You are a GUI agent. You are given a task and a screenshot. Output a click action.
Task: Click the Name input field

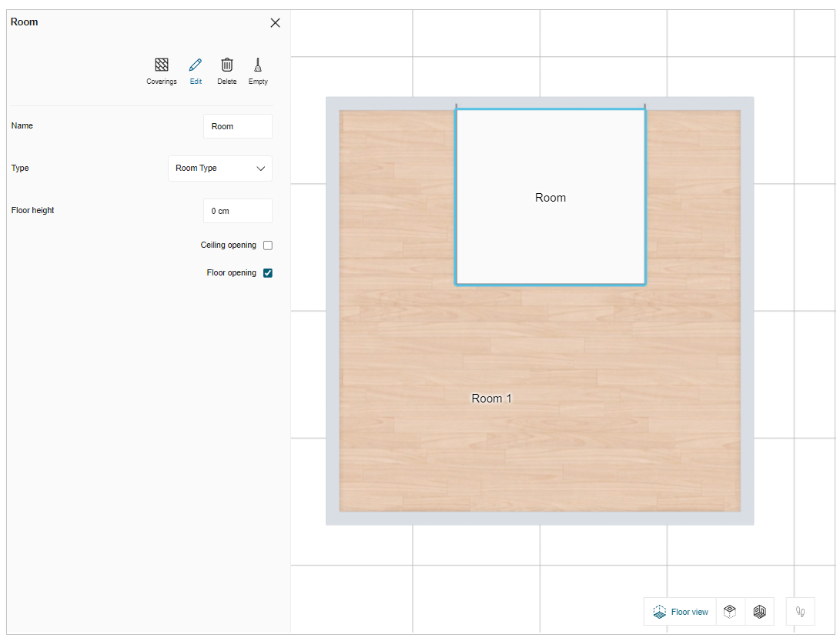click(237, 126)
